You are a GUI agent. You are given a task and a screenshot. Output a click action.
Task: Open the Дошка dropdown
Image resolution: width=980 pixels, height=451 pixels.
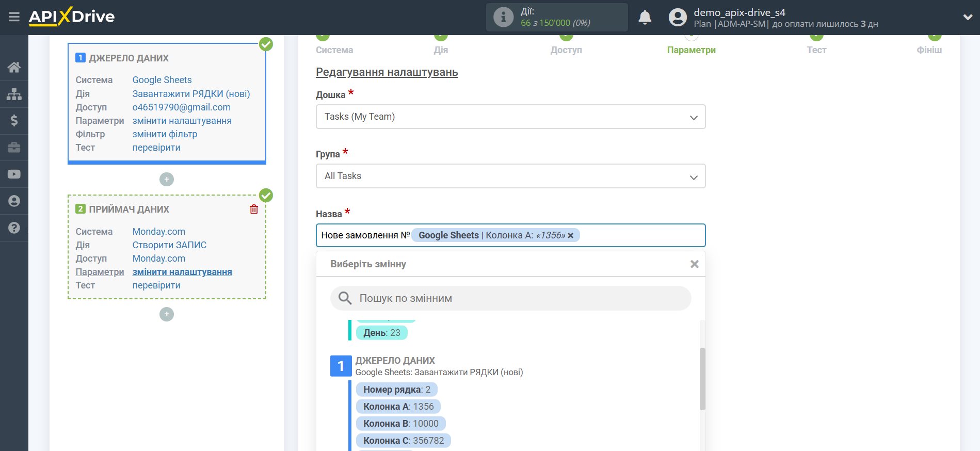(x=510, y=117)
